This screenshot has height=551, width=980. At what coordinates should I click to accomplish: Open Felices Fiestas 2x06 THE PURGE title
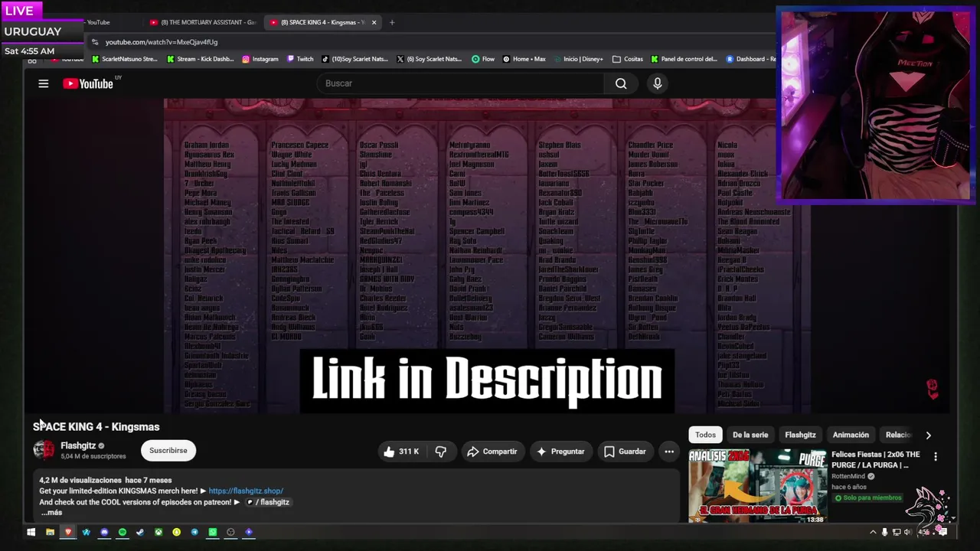(x=876, y=460)
